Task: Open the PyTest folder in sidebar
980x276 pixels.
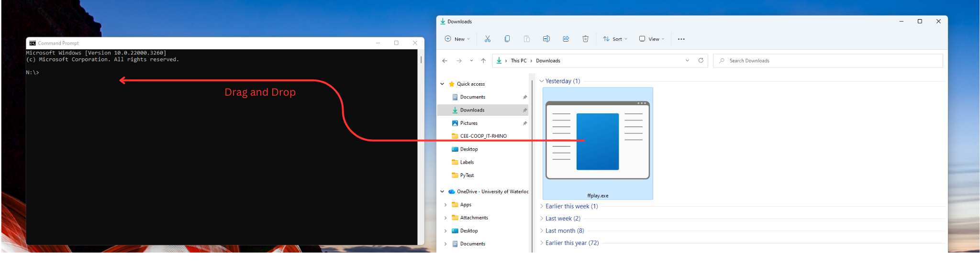Action: point(483,175)
